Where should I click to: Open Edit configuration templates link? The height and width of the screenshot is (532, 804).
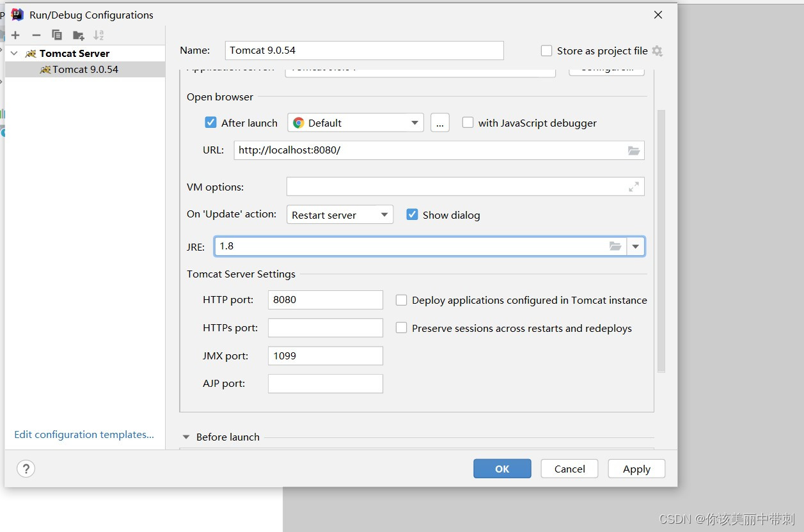84,434
